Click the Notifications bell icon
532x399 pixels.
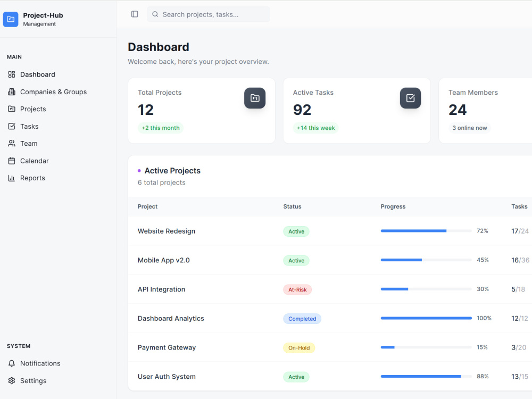tap(12, 363)
